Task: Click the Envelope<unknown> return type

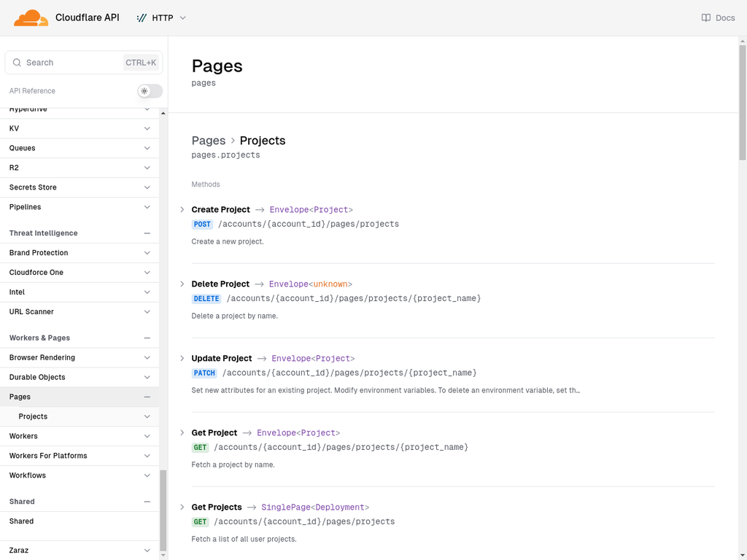Action: pos(311,284)
